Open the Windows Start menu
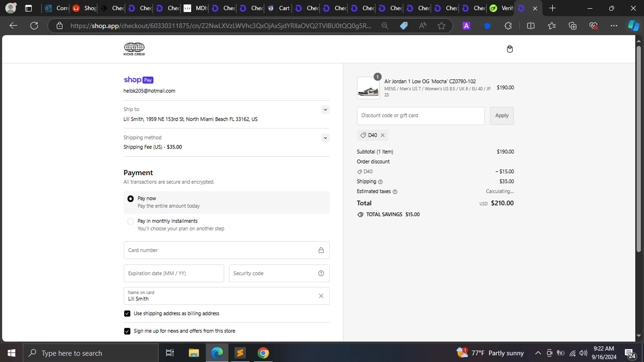This screenshot has height=362, width=644. coord(12,353)
